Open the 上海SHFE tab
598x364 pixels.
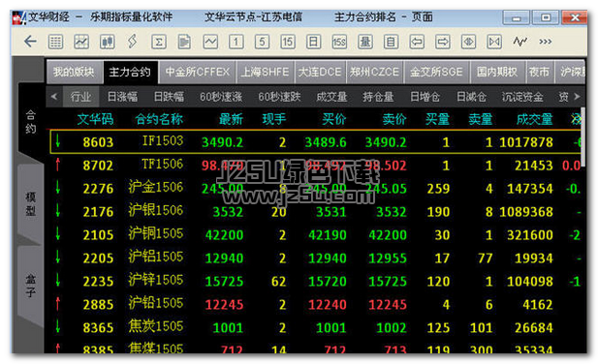point(266,72)
